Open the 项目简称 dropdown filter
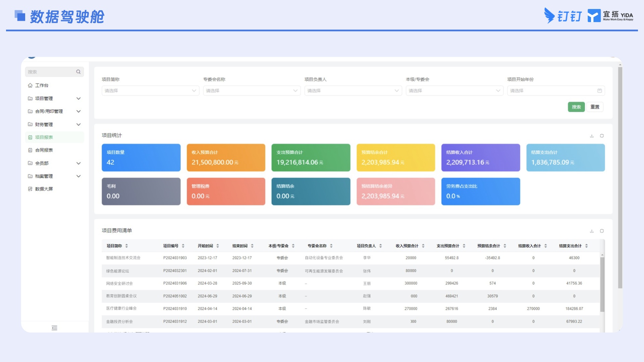The image size is (644, 362). tap(151, 90)
